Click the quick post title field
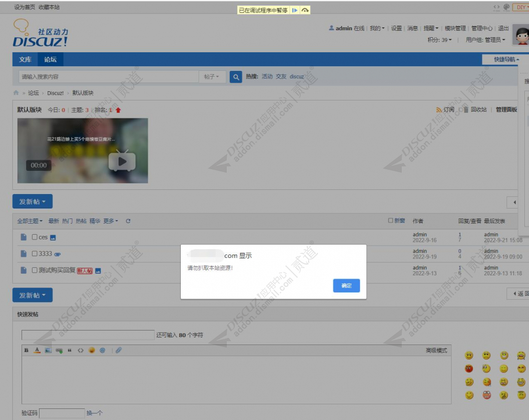 pos(88,335)
